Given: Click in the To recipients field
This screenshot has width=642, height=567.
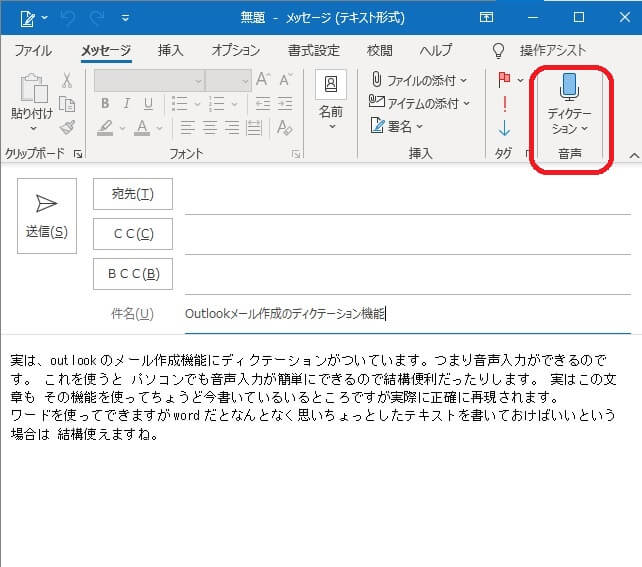Looking at the screenshot, I should [408, 197].
